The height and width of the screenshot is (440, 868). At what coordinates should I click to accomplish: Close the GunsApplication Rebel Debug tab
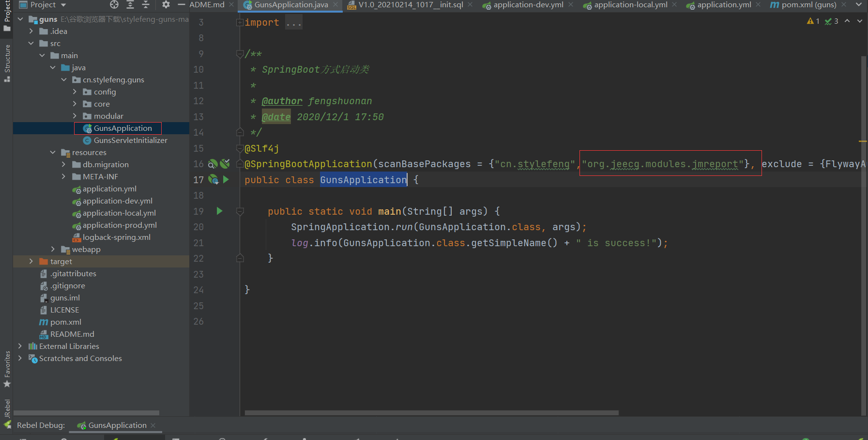point(153,425)
